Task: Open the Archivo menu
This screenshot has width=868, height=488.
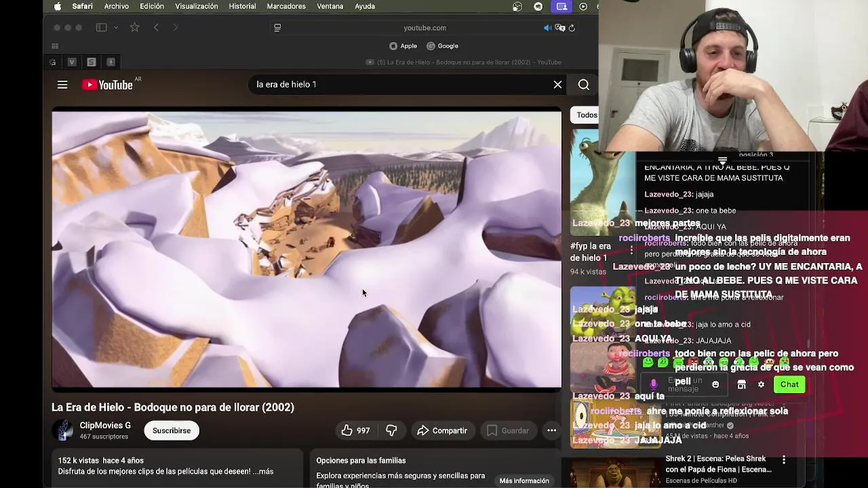Action: (x=117, y=6)
